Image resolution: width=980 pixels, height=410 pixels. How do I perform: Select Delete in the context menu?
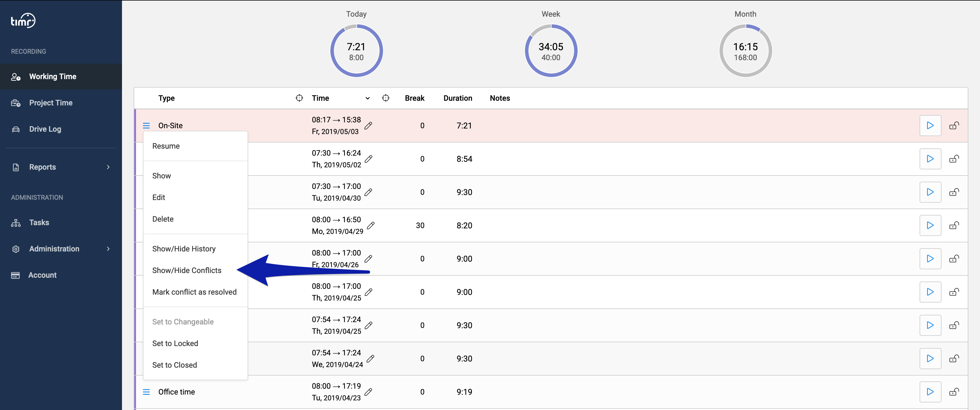[196, 219]
